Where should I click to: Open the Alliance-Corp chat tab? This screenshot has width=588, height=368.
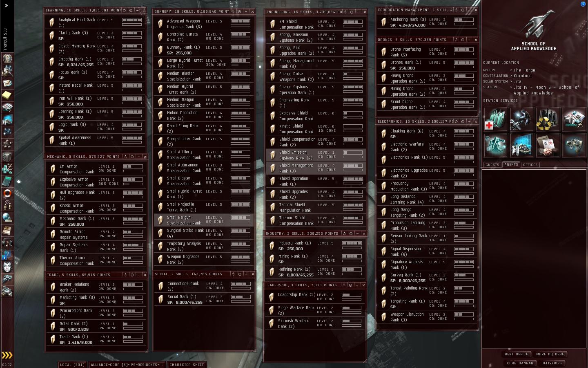(127, 365)
